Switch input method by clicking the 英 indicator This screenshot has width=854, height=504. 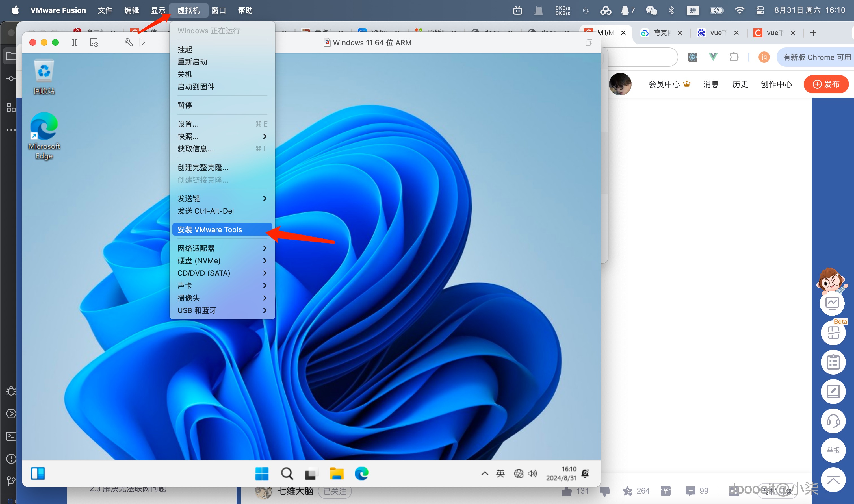pyautogui.click(x=500, y=473)
